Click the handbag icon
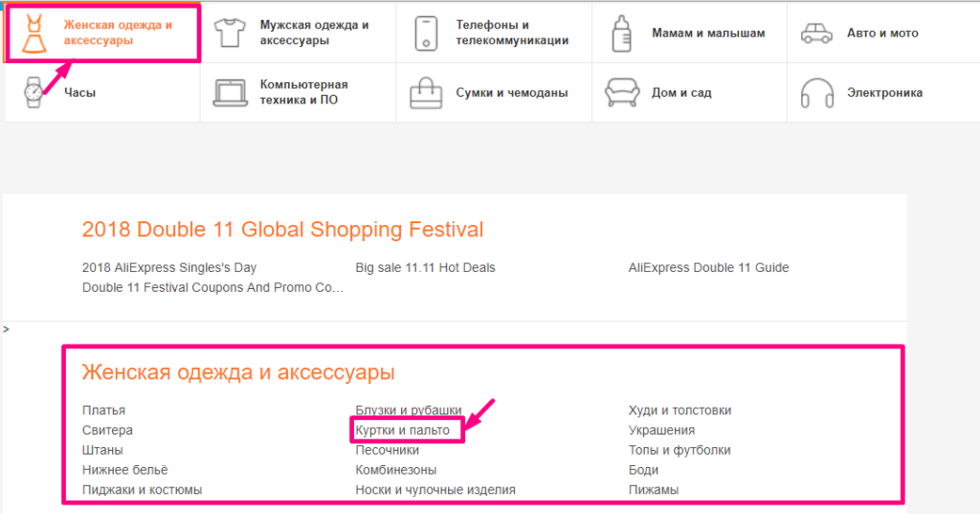The height and width of the screenshot is (514, 980). click(x=426, y=93)
